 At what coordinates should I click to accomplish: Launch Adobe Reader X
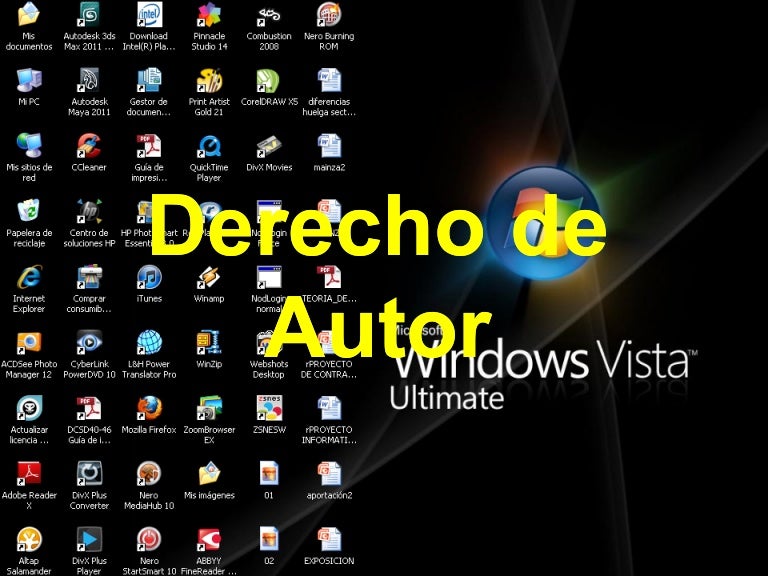pos(29,474)
